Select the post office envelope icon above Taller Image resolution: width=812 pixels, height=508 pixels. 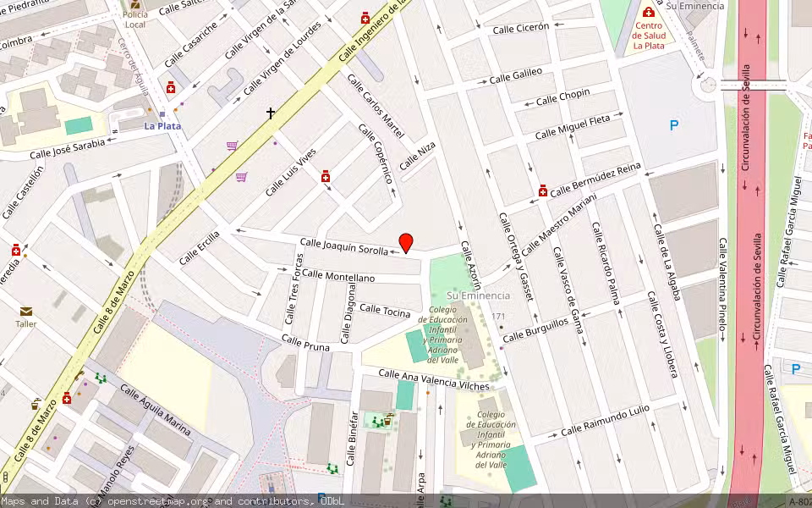(x=26, y=312)
